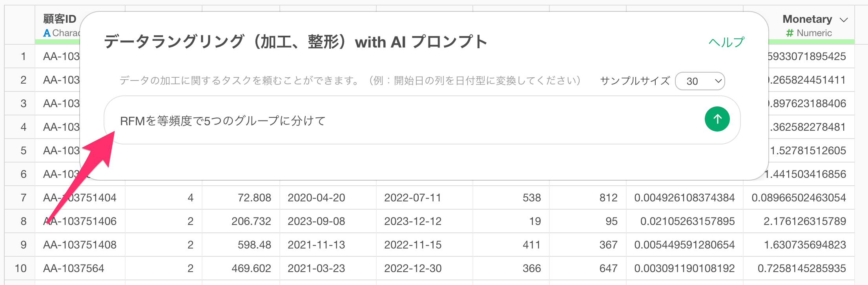Click cell value 538 in row 7
Viewport: 868px width, 285px height.
pos(531,197)
